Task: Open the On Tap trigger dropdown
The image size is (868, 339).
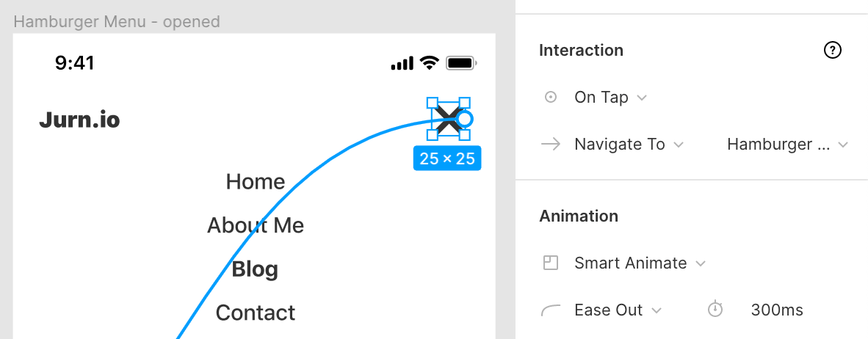Action: [610, 98]
